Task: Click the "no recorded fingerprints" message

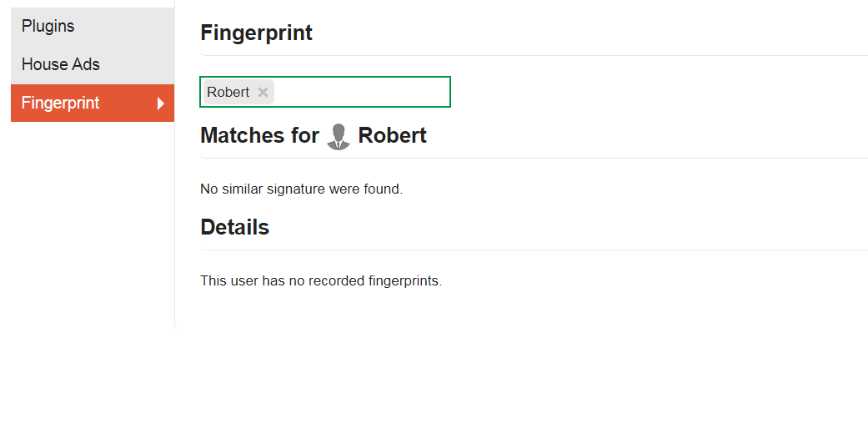Action: [321, 280]
